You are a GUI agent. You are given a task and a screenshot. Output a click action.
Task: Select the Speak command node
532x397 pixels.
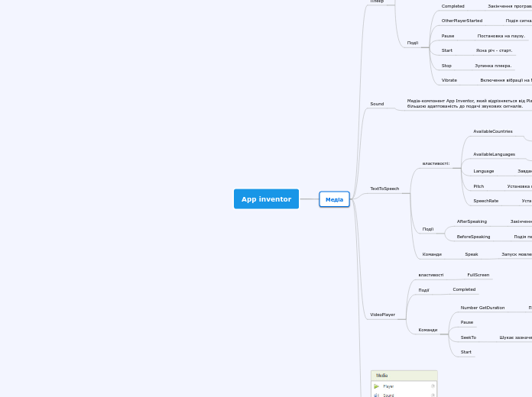click(472, 254)
